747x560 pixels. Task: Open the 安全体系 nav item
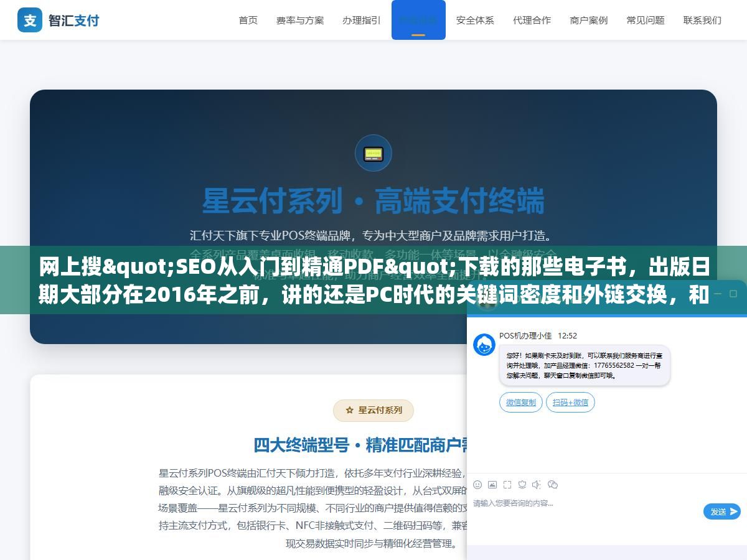475,20
